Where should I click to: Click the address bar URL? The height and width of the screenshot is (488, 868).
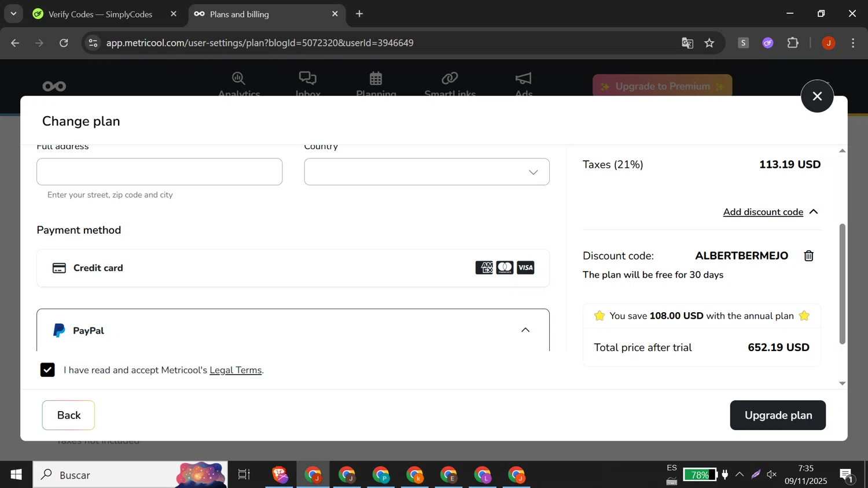260,43
